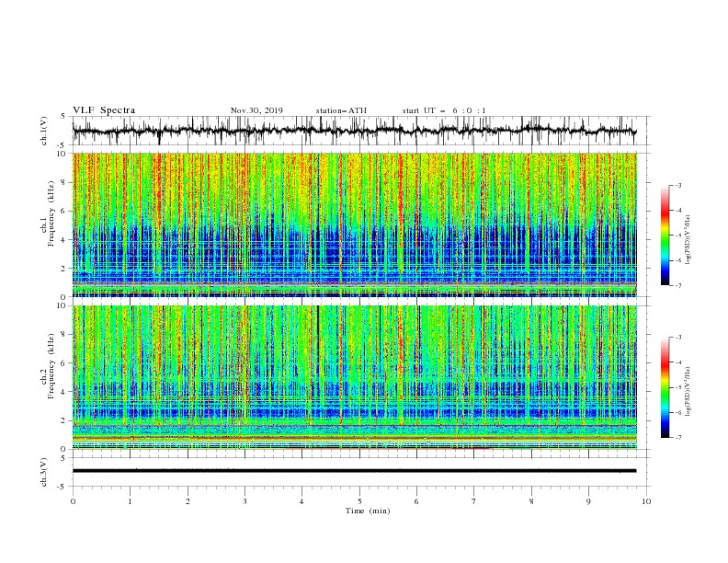Click the 'Time (min)' axis title
Viewport: 728px width, 563px height.
tap(368, 511)
